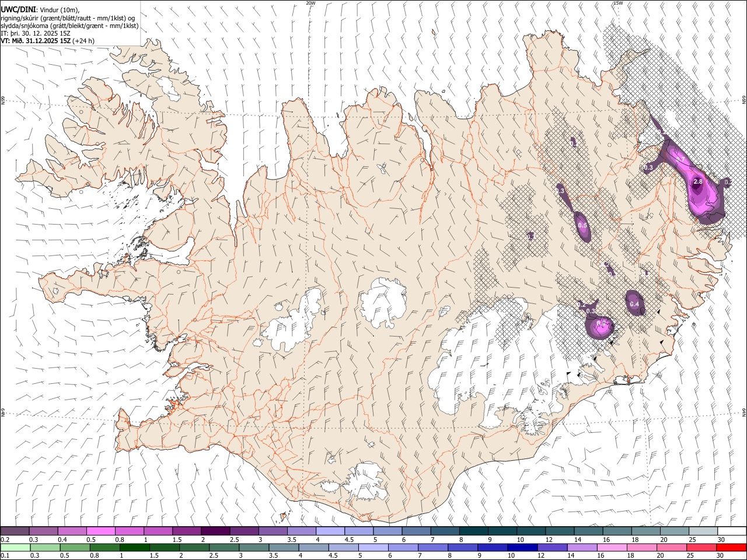Pick the bright pink swatch between 0.5 and 0.8
This screenshot has height=560, width=747.
[x=100, y=531]
